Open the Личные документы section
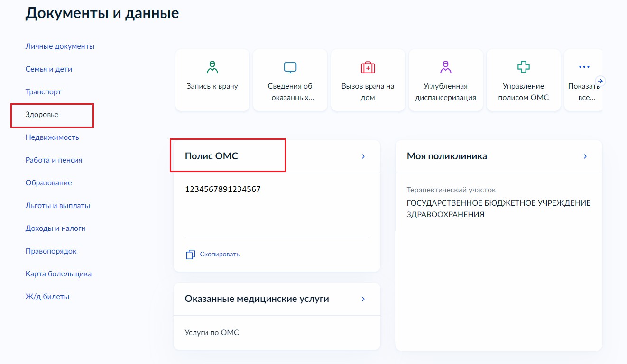 pos(60,46)
